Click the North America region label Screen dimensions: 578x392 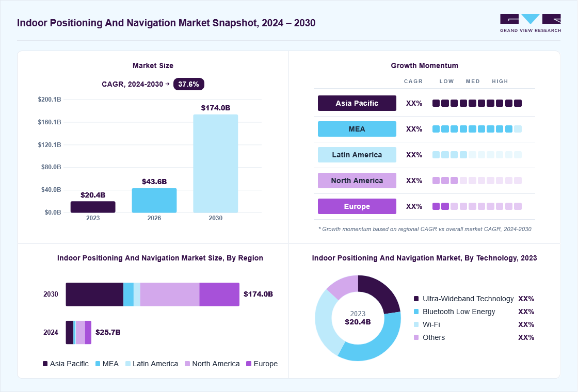(357, 181)
